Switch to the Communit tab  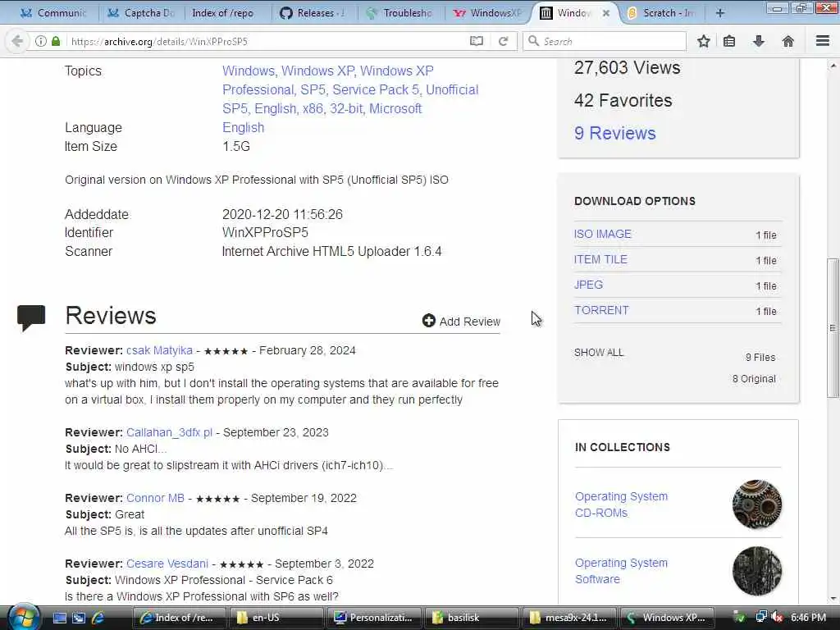click(x=52, y=13)
